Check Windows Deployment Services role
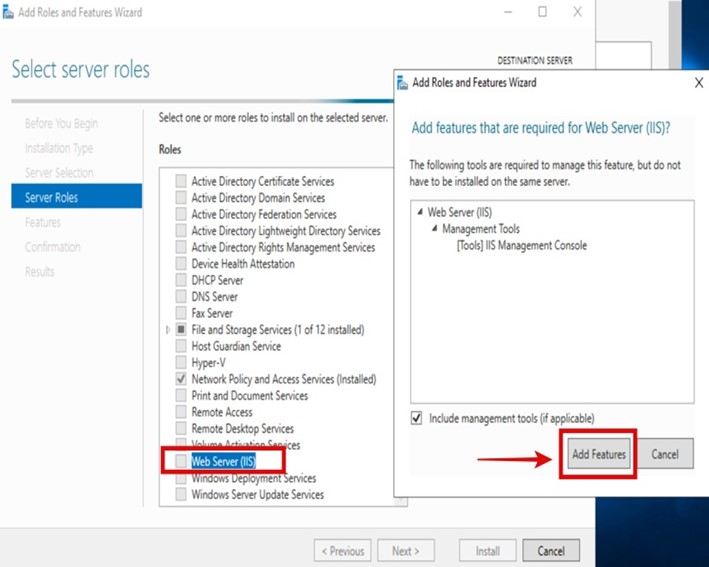Screen dimensions: 709x567 point(181,478)
